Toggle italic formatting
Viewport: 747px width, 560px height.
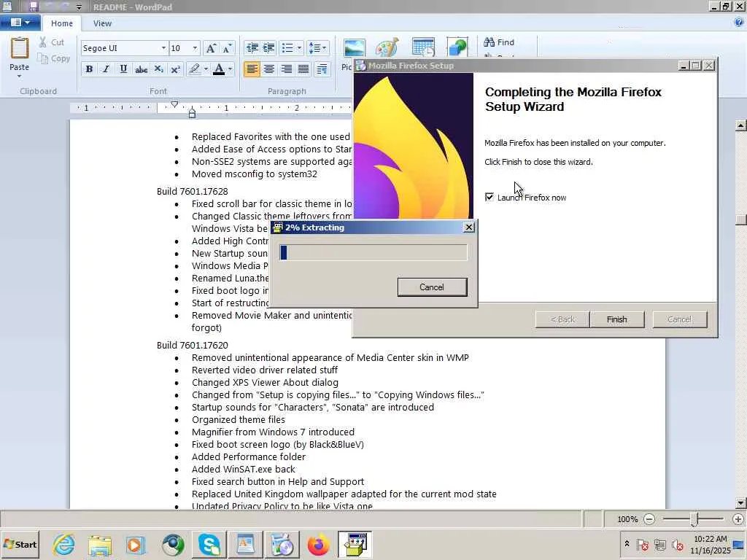pos(107,69)
